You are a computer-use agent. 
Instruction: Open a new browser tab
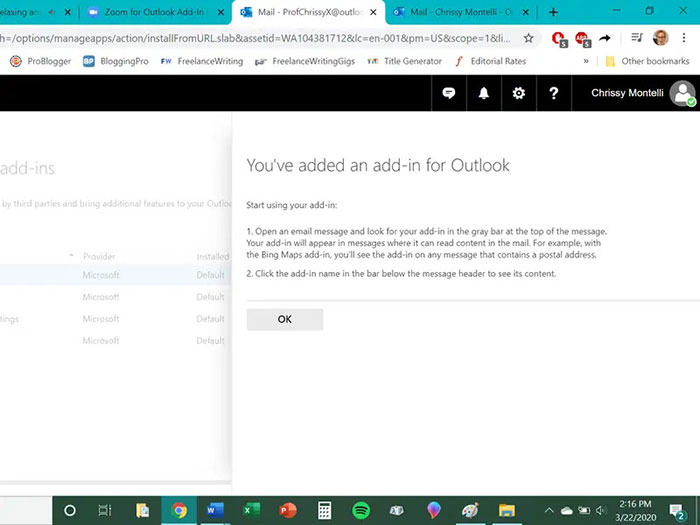coord(553,12)
